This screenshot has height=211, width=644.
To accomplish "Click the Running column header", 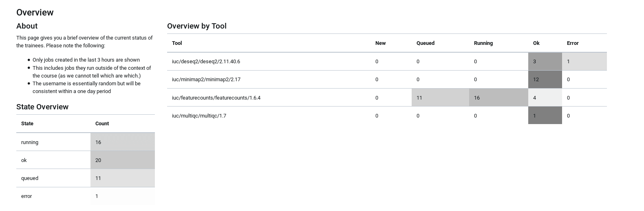I will 483,43.
